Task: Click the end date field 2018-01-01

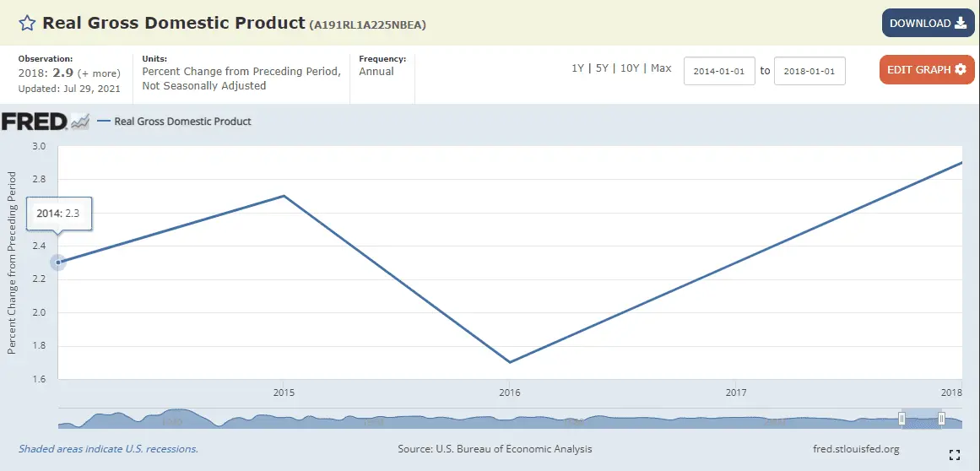Action: tap(809, 72)
